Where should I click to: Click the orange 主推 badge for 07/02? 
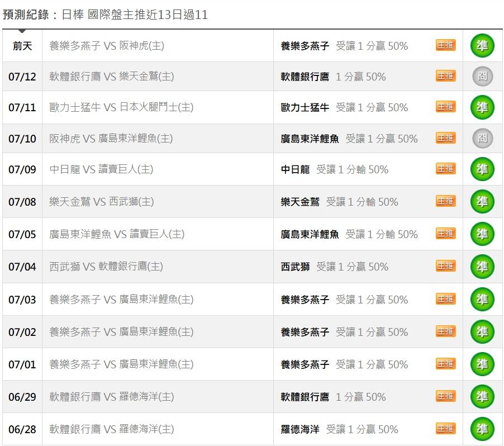(x=446, y=331)
